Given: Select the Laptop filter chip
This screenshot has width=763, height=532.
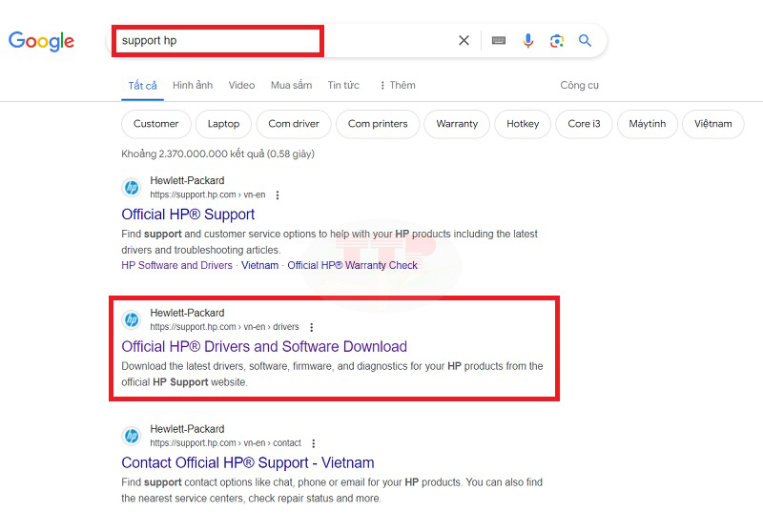Looking at the screenshot, I should point(223,124).
